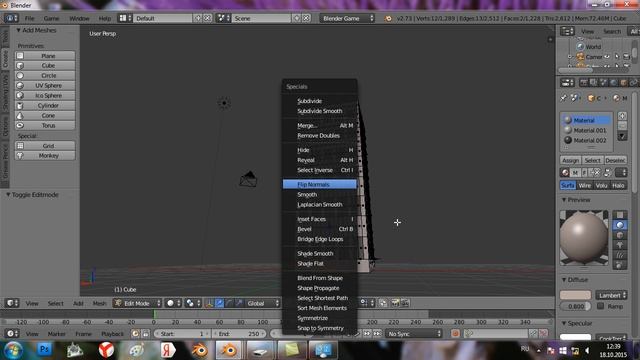The width and height of the screenshot is (640, 360).
Task: Open 3D view header Select menu
Action: coord(56,303)
